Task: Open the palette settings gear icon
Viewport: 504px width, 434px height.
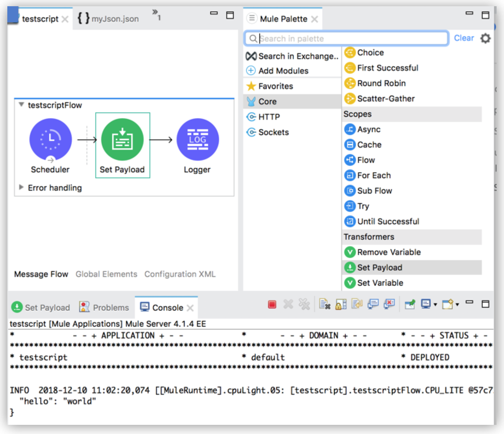Action: click(x=485, y=38)
